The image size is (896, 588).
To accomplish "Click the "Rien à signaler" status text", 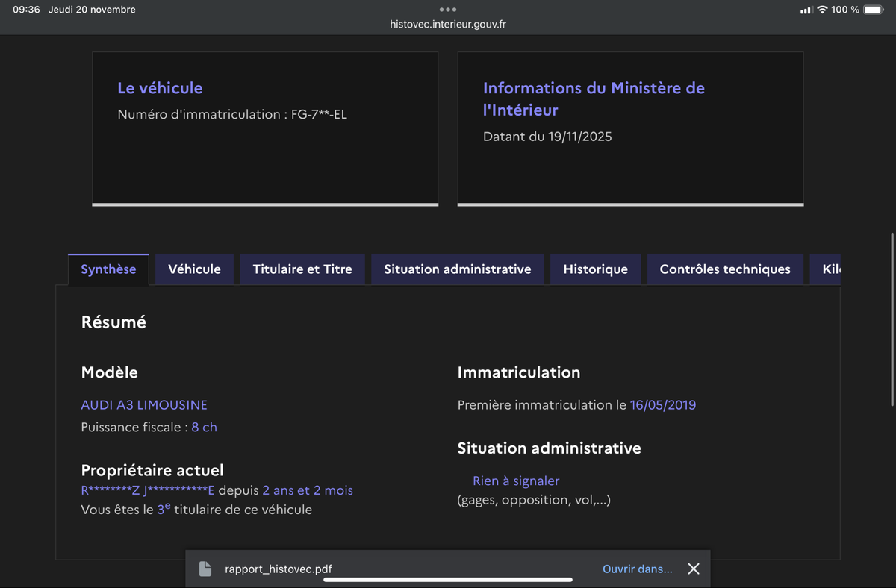I will coord(515,481).
